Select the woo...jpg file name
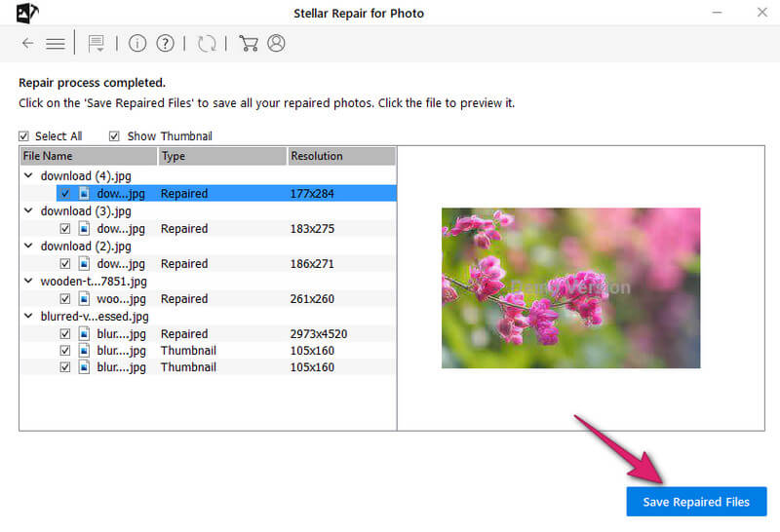Screen dimensions: 780x532 click(121, 299)
